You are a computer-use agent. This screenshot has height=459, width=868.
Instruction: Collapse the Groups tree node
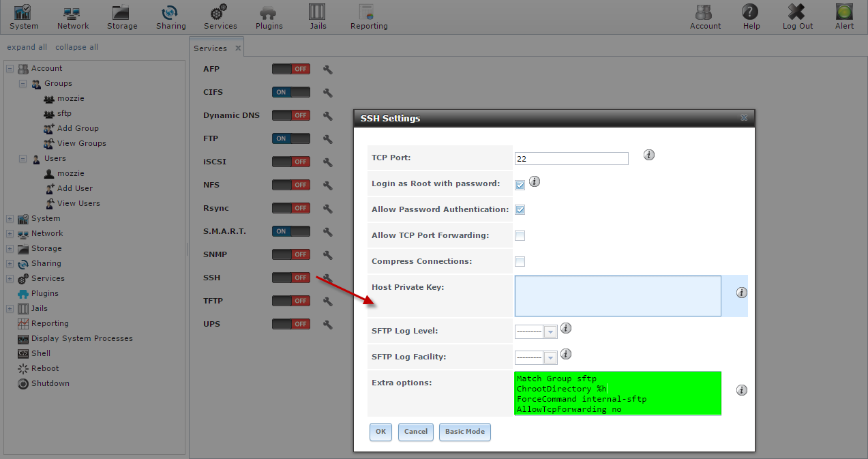coord(23,83)
